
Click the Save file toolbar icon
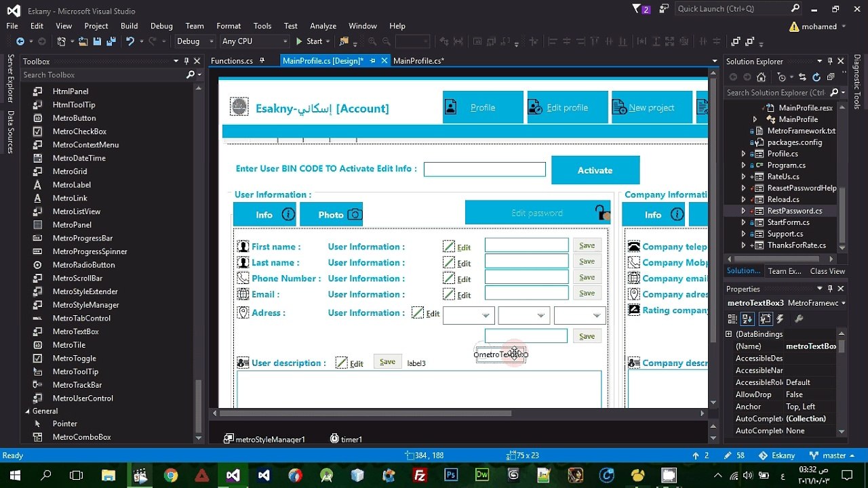point(96,41)
